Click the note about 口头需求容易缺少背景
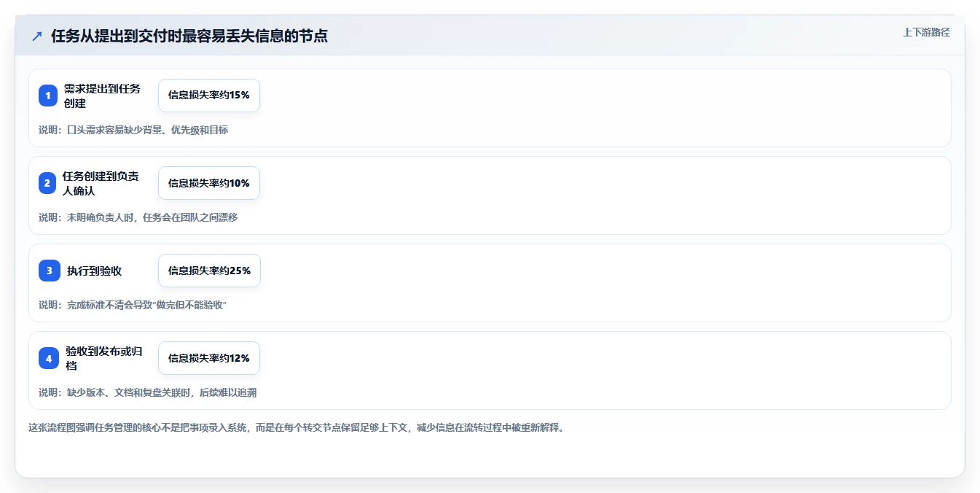Viewport: 980px width, 493px height. [x=133, y=130]
